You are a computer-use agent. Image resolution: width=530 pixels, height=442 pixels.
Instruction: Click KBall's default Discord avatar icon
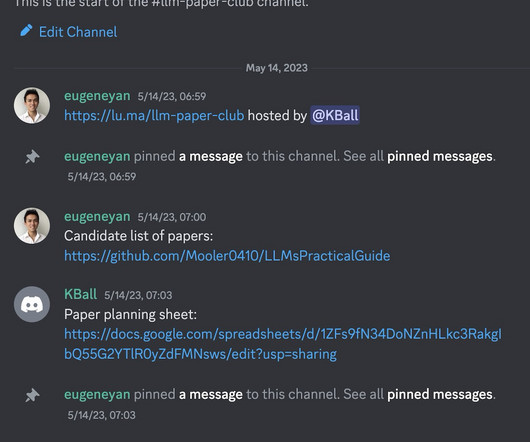[x=32, y=304]
